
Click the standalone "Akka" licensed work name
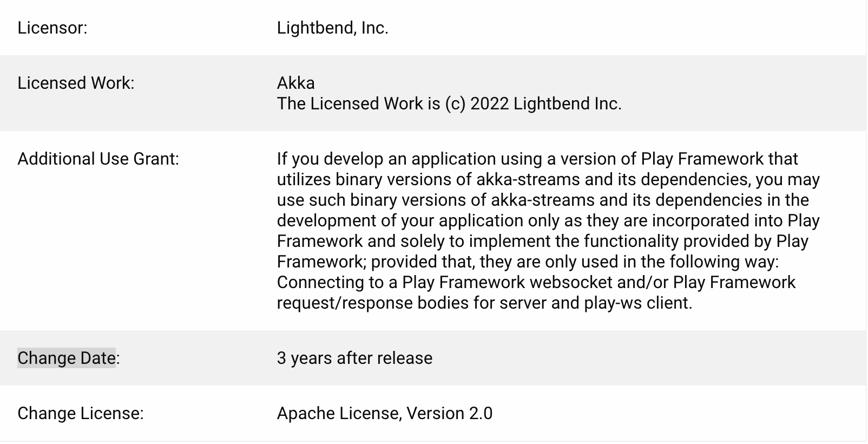tap(295, 83)
